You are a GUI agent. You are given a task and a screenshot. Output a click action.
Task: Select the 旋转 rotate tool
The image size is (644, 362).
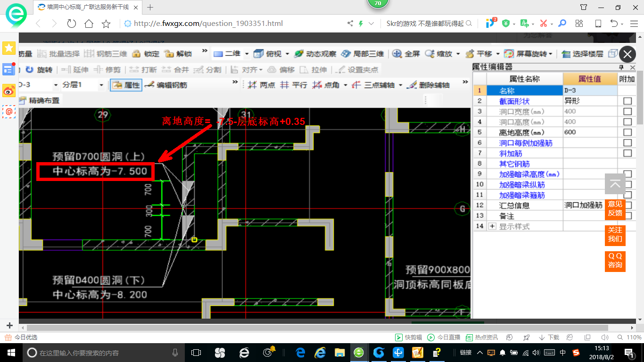(39, 70)
